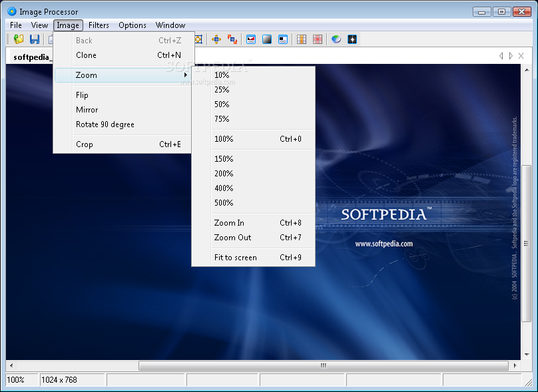
Task: Click the vertical scrollbar down arrow
Action: click(526, 355)
